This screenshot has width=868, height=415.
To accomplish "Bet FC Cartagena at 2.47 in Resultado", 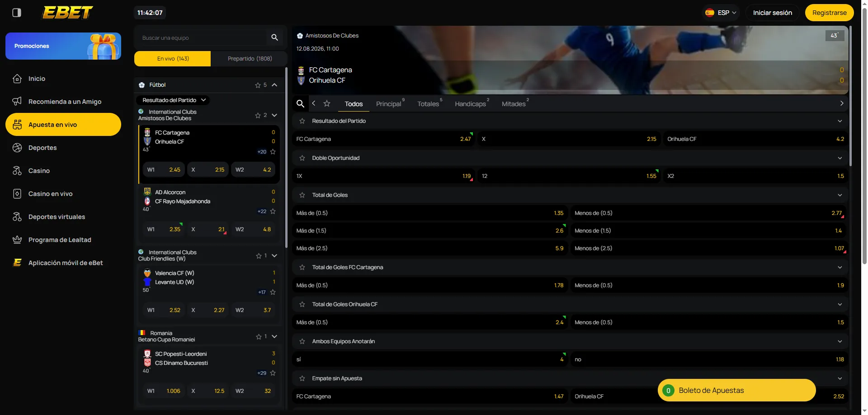I will (384, 139).
